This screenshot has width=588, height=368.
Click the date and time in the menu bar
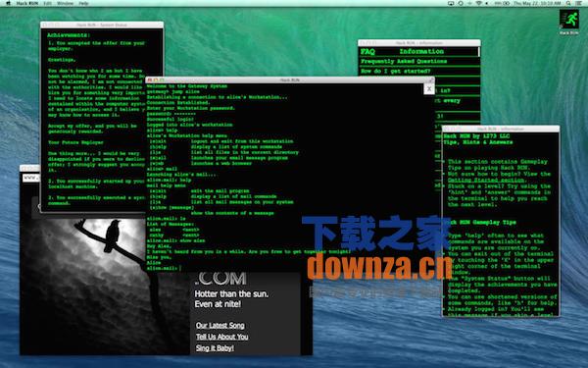tap(537, 3)
